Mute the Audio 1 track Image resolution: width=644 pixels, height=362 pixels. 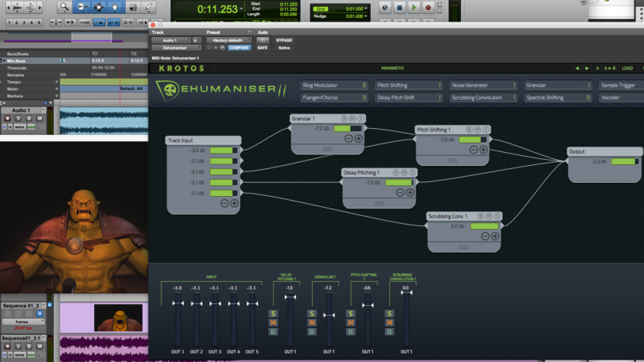coord(39,118)
